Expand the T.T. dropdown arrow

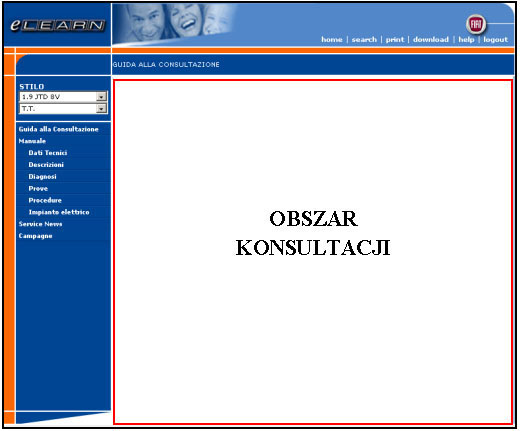(x=101, y=108)
